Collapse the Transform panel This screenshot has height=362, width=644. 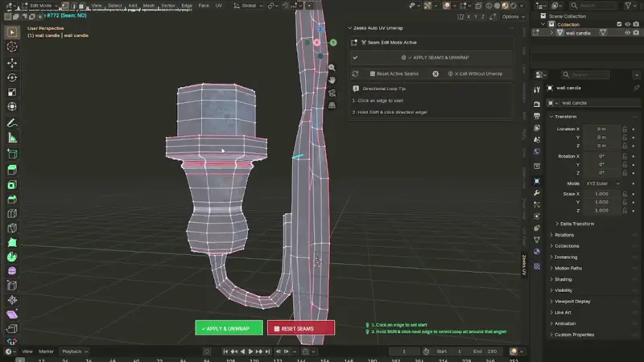click(x=565, y=117)
